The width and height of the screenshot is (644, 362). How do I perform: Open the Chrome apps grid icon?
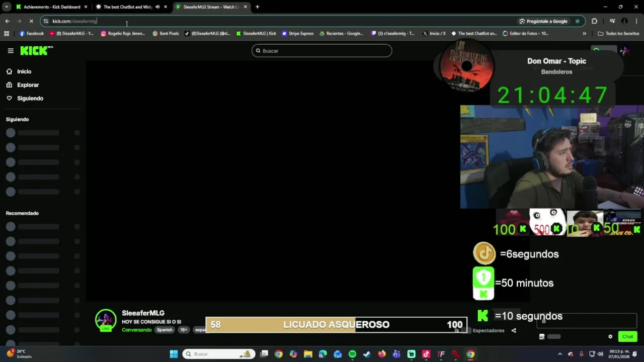tap(7, 34)
